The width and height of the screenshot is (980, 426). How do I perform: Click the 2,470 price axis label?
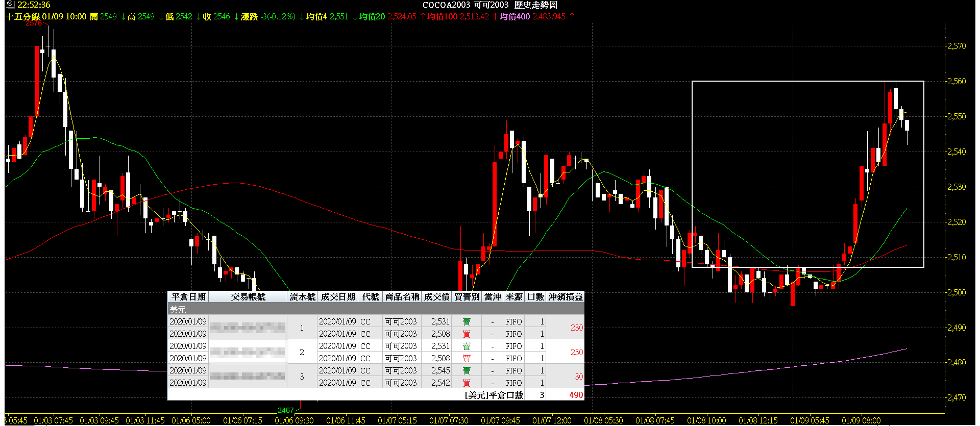(x=957, y=397)
